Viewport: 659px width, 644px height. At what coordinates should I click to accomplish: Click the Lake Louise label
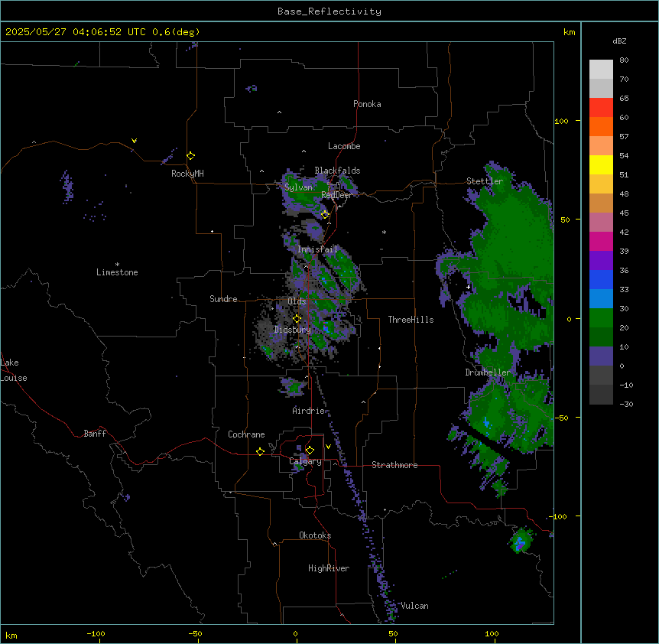point(14,370)
